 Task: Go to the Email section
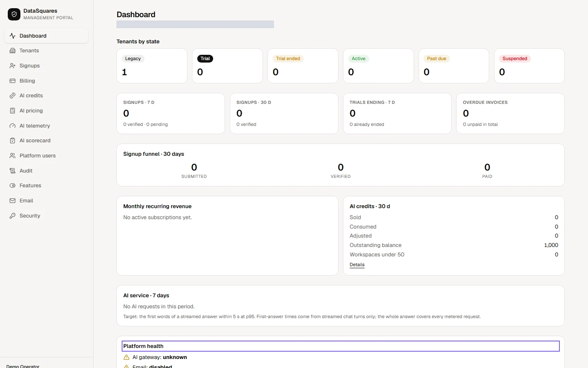click(46, 201)
